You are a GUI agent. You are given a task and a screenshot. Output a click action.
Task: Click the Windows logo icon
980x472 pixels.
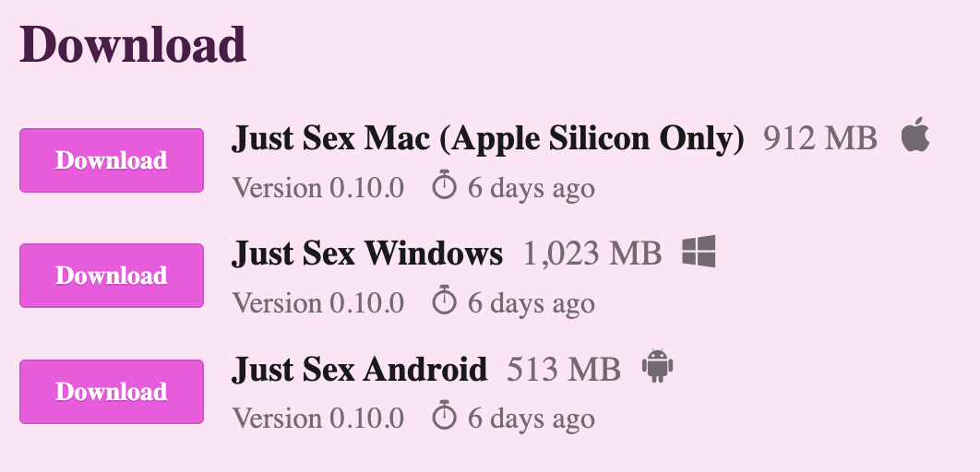699,252
